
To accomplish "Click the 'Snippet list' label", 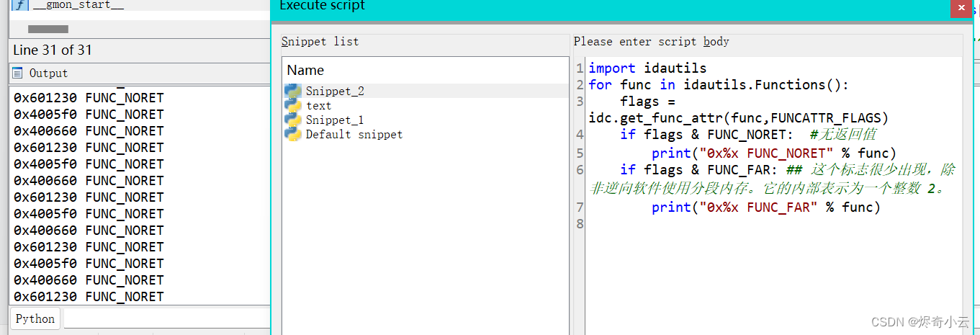I will tap(320, 42).
